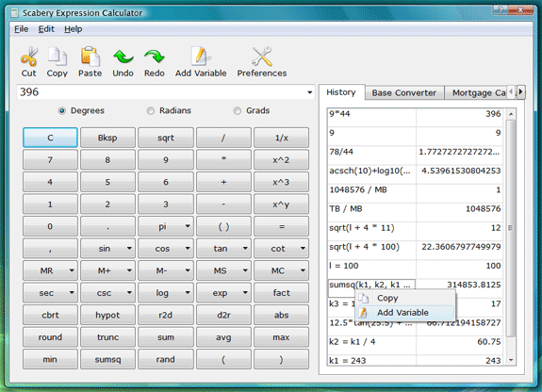Click the number 7 button
542x392 pixels.
pyautogui.click(x=50, y=159)
